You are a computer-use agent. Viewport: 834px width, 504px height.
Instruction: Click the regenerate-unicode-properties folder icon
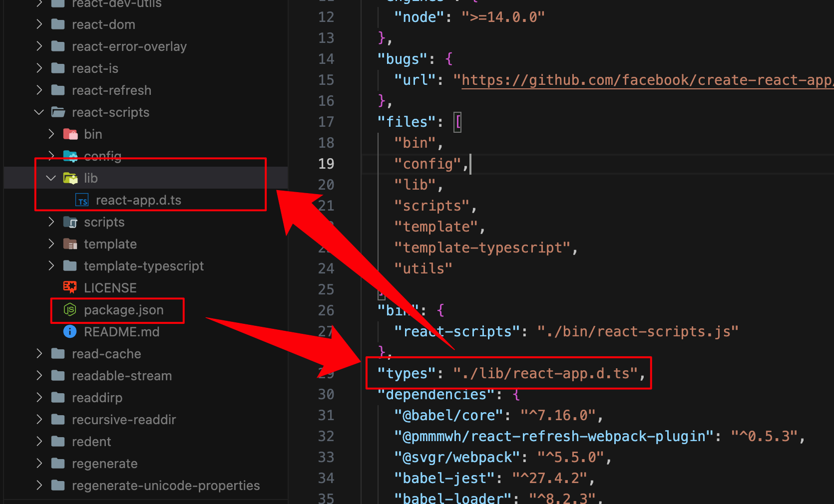click(58, 486)
